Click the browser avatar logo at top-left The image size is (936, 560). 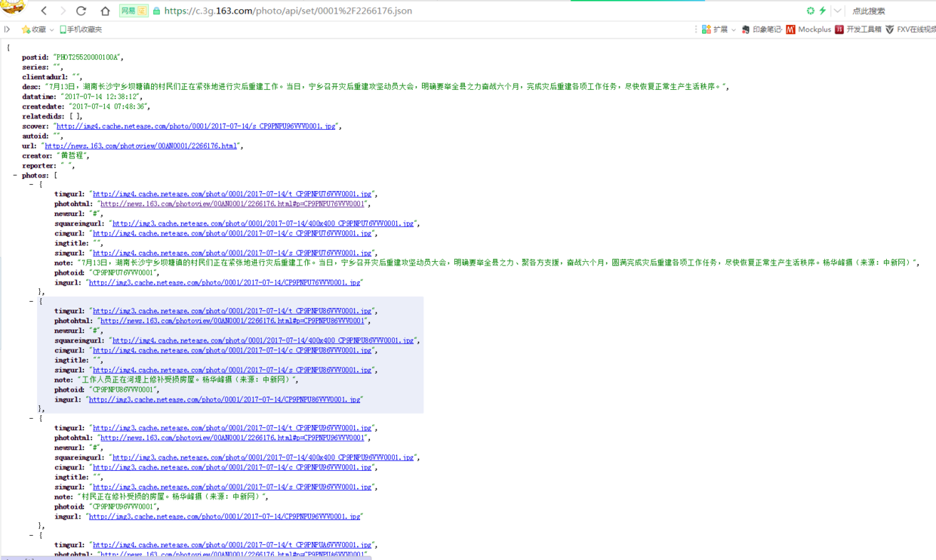click(13, 7)
